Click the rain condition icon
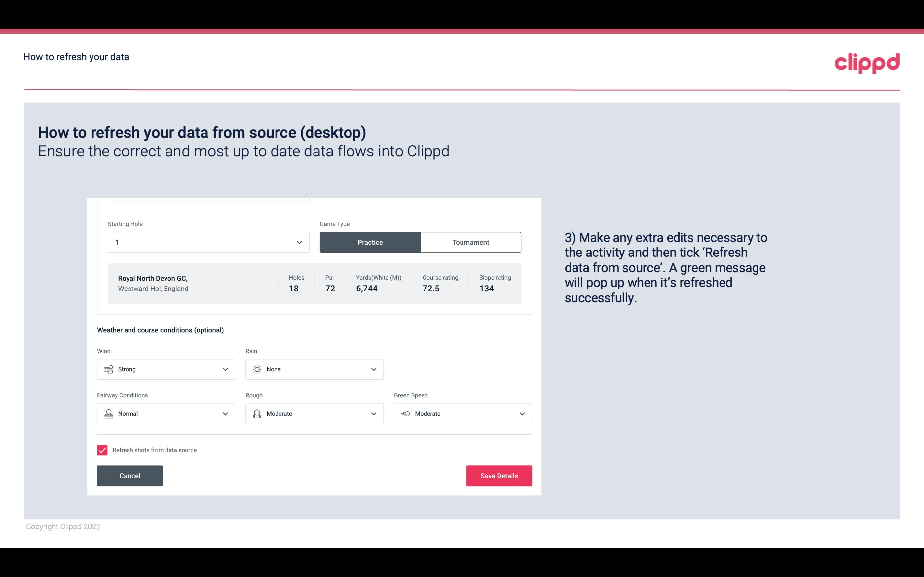The height and width of the screenshot is (577, 924). [257, 369]
